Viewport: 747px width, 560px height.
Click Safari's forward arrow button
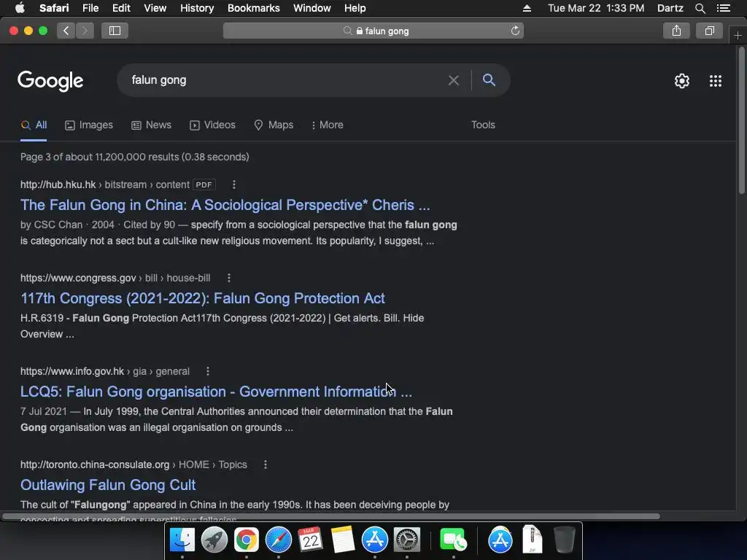(85, 31)
